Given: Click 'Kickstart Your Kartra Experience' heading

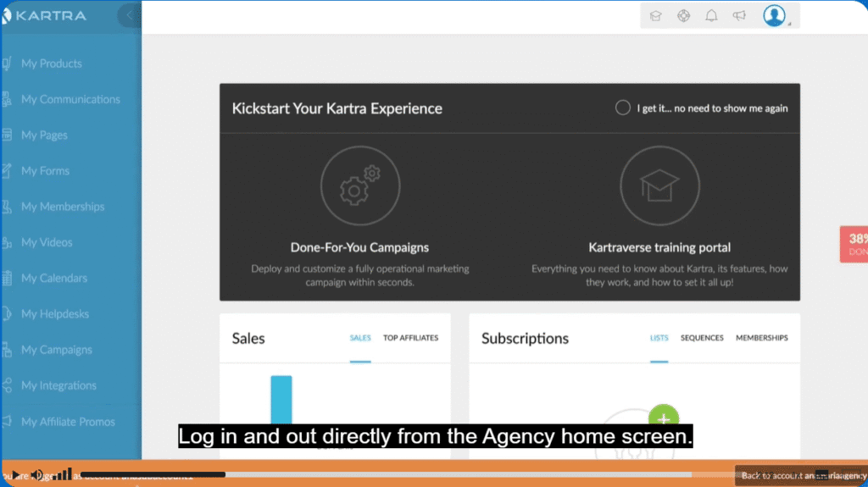Looking at the screenshot, I should [337, 108].
